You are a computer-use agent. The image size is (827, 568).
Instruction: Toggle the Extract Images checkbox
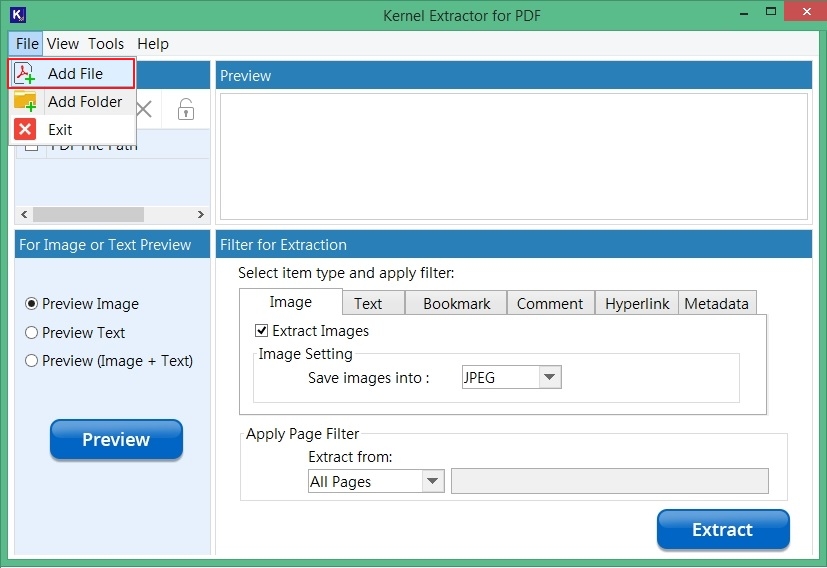pos(261,331)
